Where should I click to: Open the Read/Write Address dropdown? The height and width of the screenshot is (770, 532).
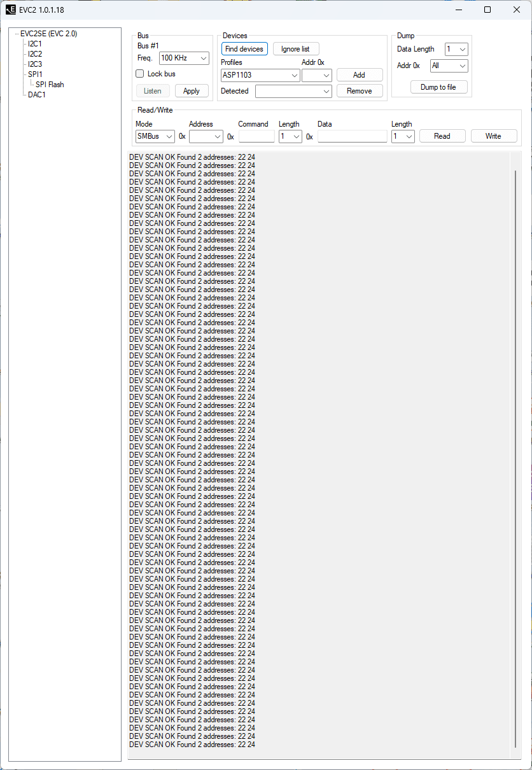(206, 136)
